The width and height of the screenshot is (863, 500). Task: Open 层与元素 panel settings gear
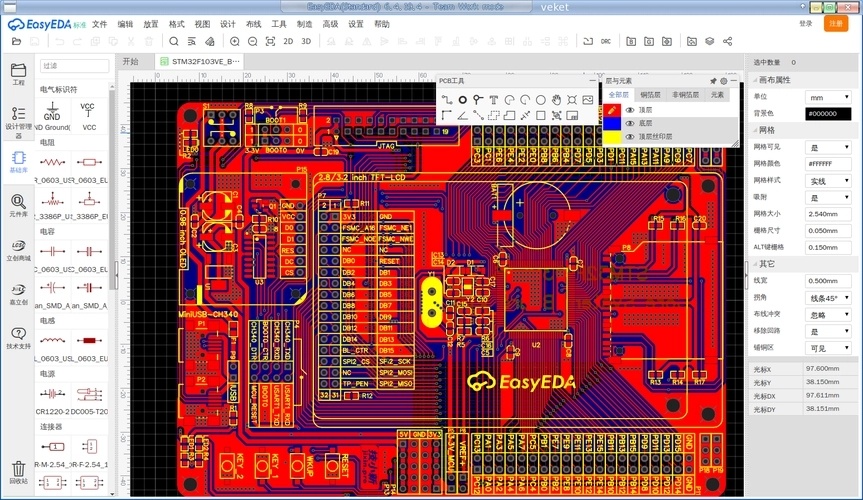click(724, 81)
